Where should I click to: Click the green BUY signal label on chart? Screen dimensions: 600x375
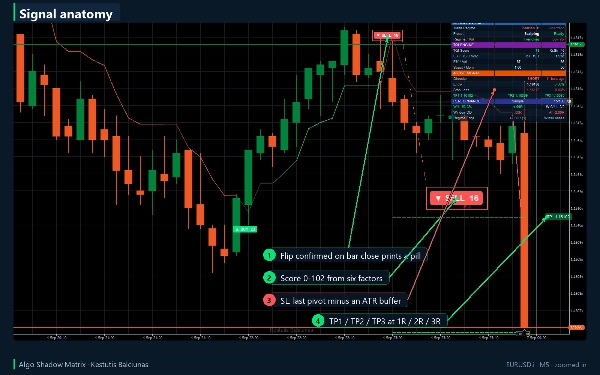click(245, 229)
